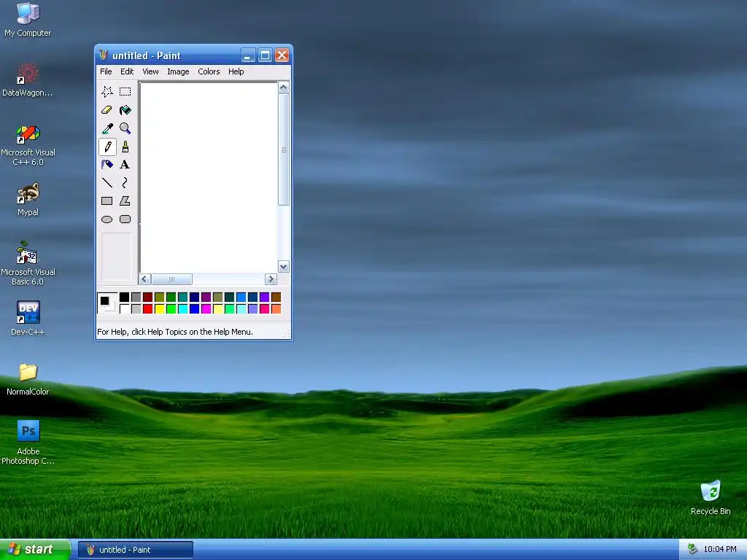This screenshot has height=560, width=747.
Task: Choose the maroon color swatch
Action: click(147, 297)
